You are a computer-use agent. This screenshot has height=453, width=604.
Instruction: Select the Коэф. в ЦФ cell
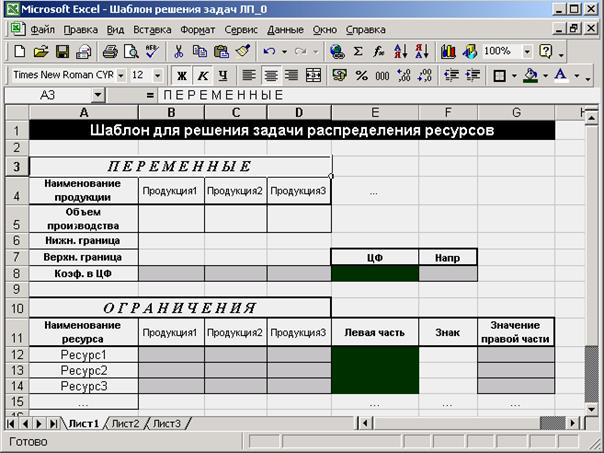click(84, 273)
